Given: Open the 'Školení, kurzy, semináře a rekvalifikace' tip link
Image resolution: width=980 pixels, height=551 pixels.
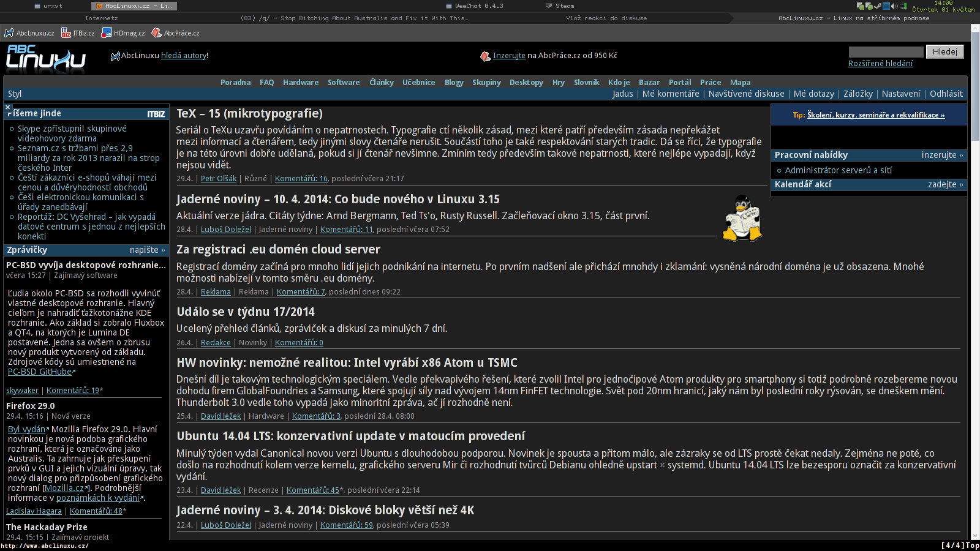Looking at the screenshot, I should (876, 115).
